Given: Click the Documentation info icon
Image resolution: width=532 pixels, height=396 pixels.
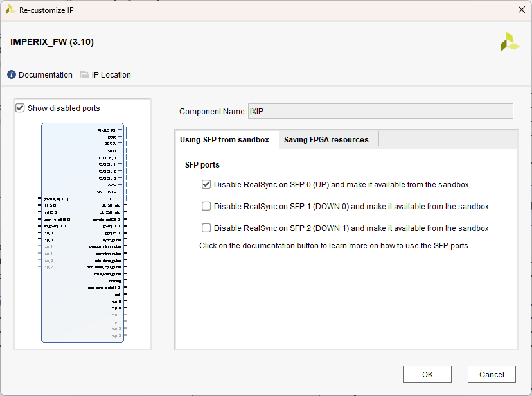Looking at the screenshot, I should [12, 74].
